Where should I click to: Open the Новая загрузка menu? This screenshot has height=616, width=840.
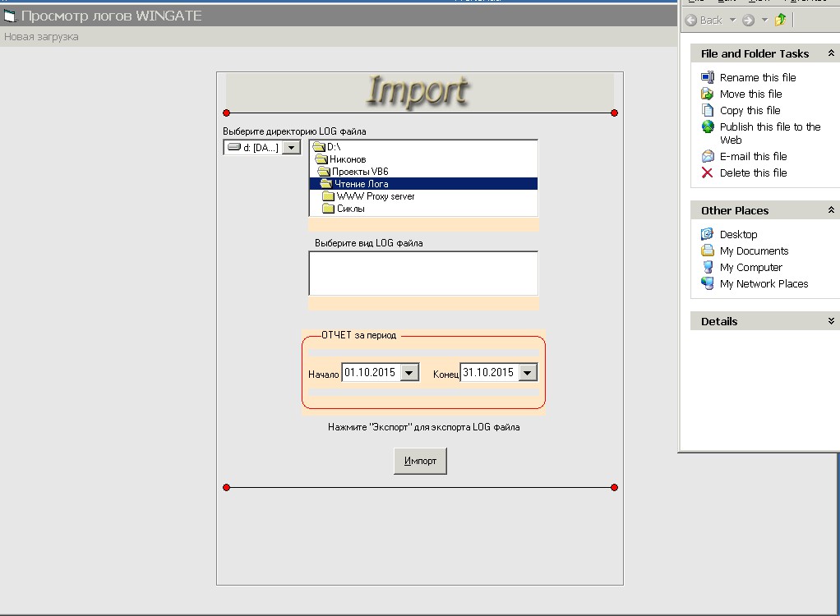41,37
